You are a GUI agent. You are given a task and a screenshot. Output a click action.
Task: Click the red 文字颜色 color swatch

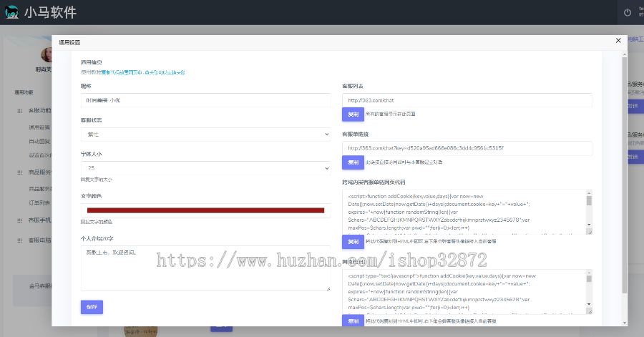coord(206,210)
